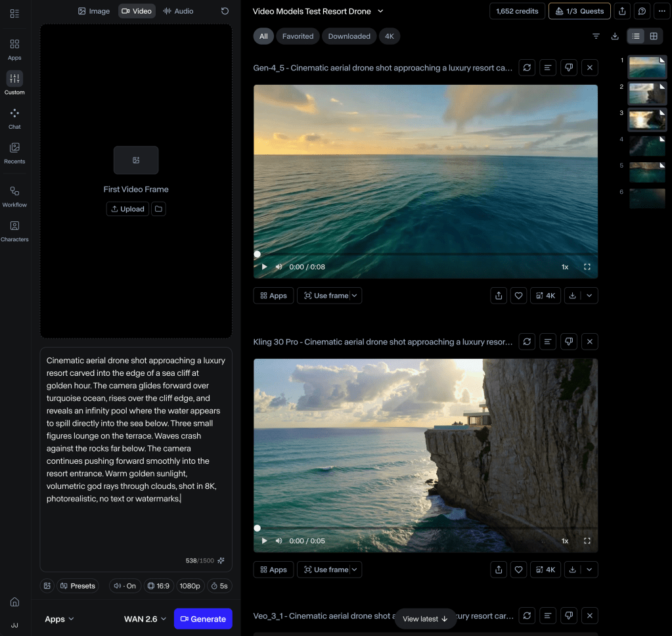This screenshot has width=672, height=636.
Task: Expand download options for Gen-4_5 video
Action: click(x=589, y=296)
